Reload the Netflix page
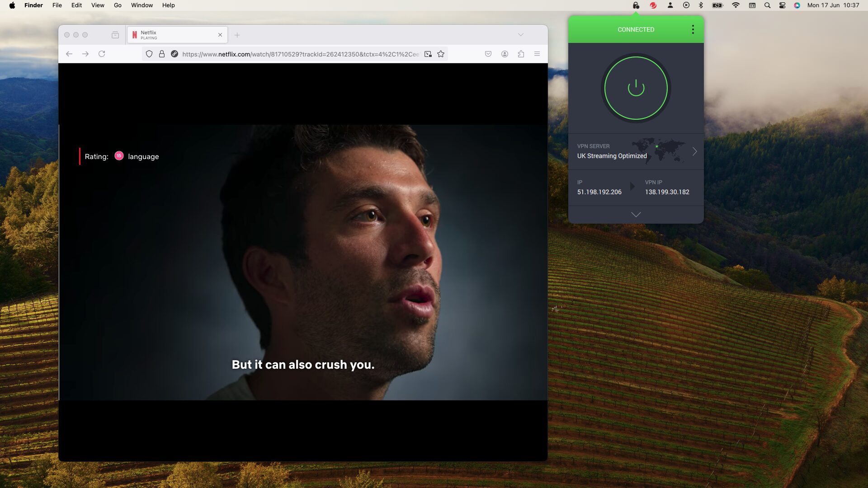The image size is (868, 488). point(102,54)
